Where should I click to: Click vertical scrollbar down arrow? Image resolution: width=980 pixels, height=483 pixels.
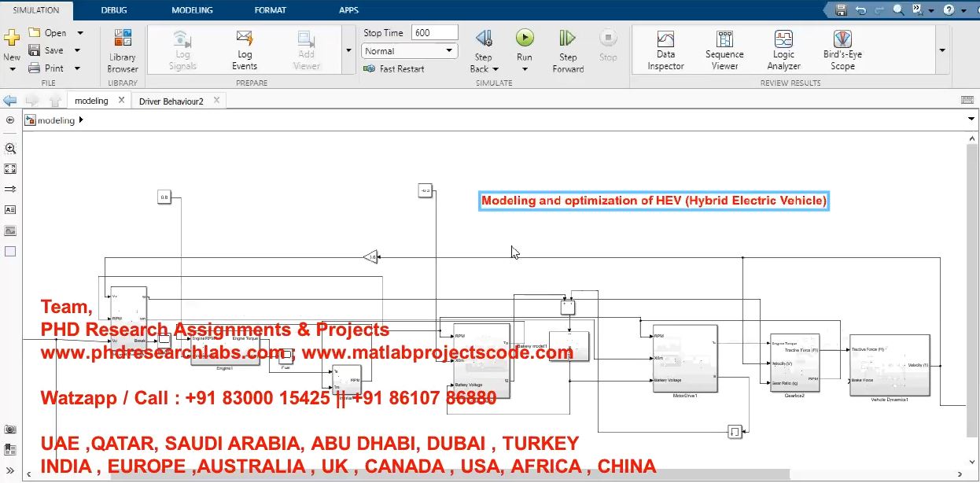972,463
